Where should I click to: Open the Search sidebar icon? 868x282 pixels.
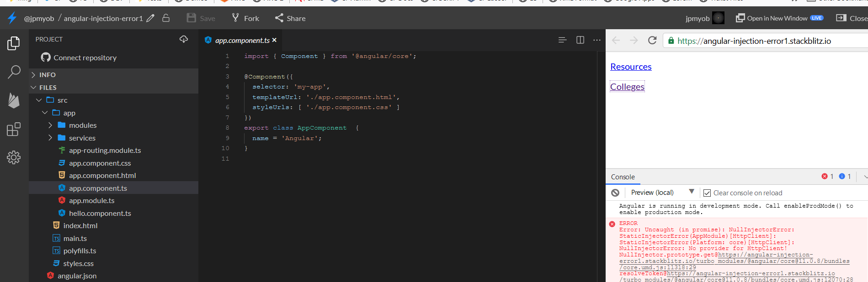pos(14,72)
